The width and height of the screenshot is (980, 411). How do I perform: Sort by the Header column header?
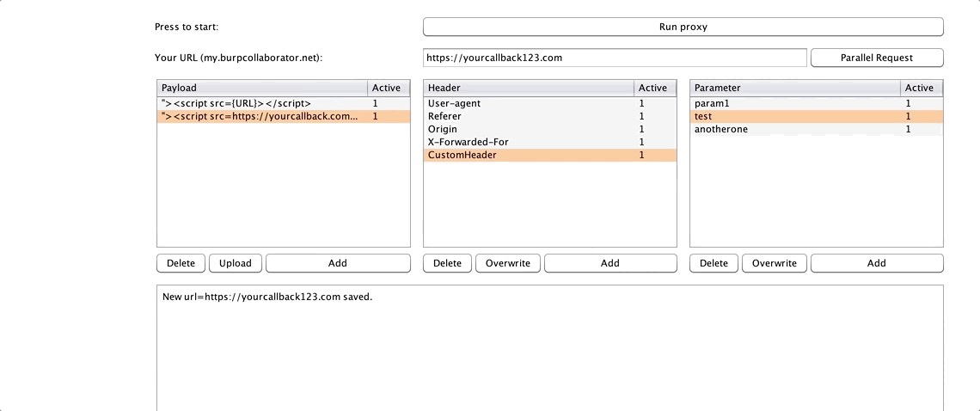pos(529,89)
